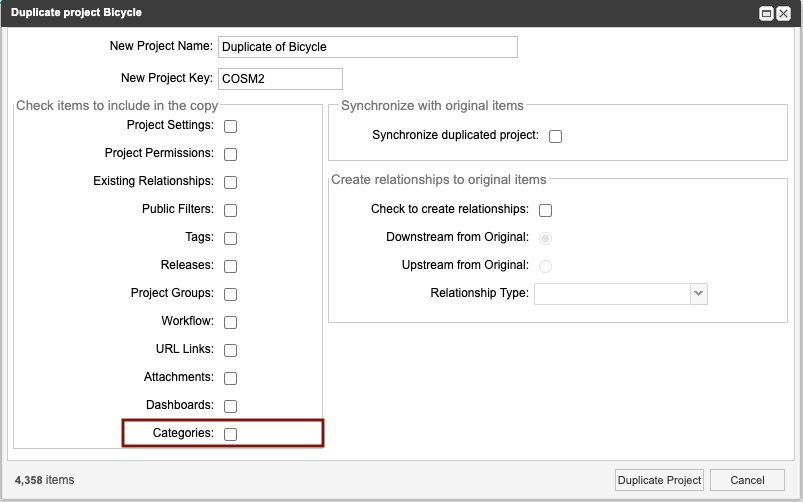Select Upstream from Original radio button

pos(545,266)
